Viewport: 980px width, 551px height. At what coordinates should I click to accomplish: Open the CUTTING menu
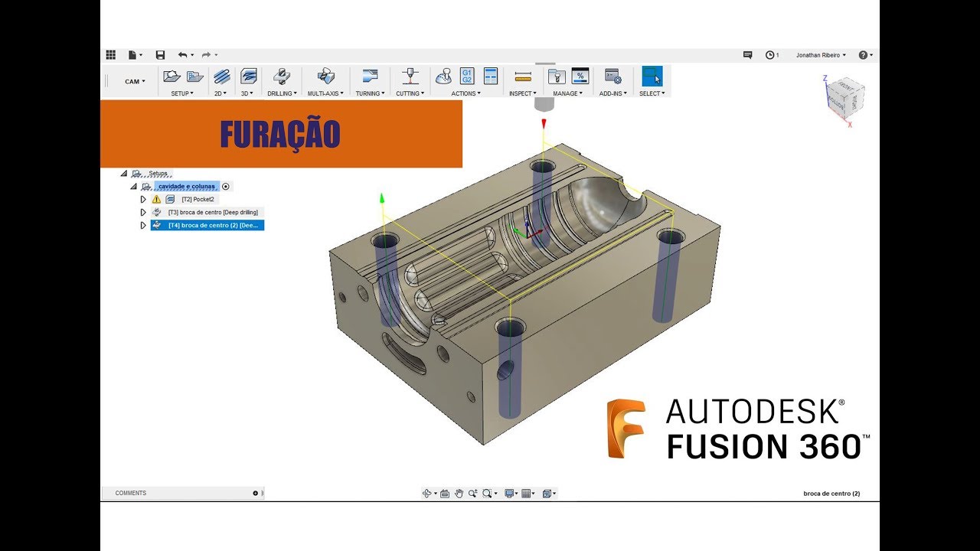[410, 93]
